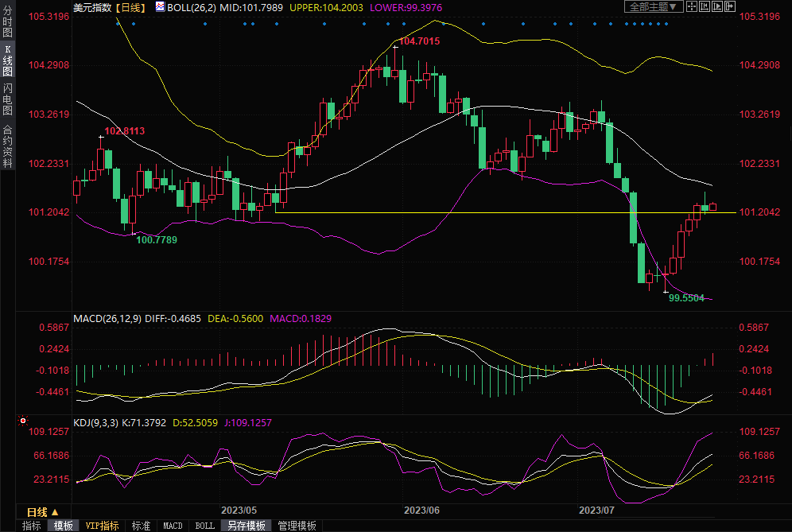Click the first blue event dot above chart
The height and width of the screenshot is (532, 792).
pyautogui.click(x=118, y=23)
